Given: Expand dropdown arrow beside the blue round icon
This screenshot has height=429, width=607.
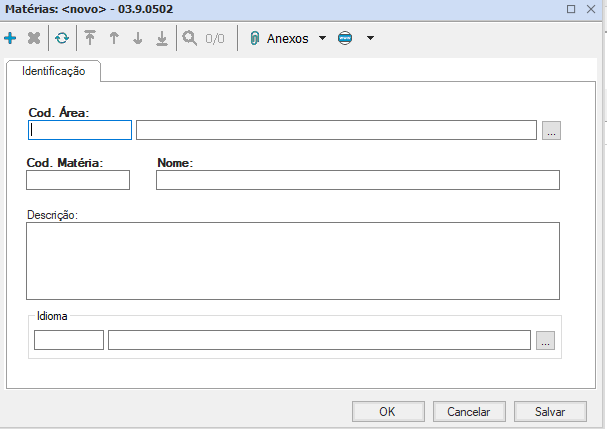Looking at the screenshot, I should point(370,39).
